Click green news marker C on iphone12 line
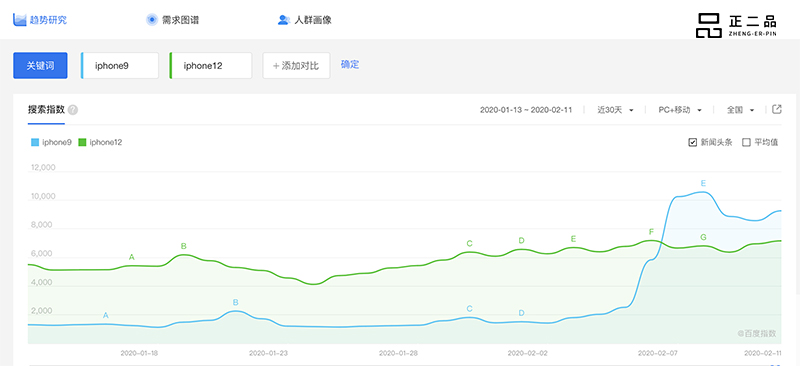The image size is (800, 366). pyautogui.click(x=469, y=243)
